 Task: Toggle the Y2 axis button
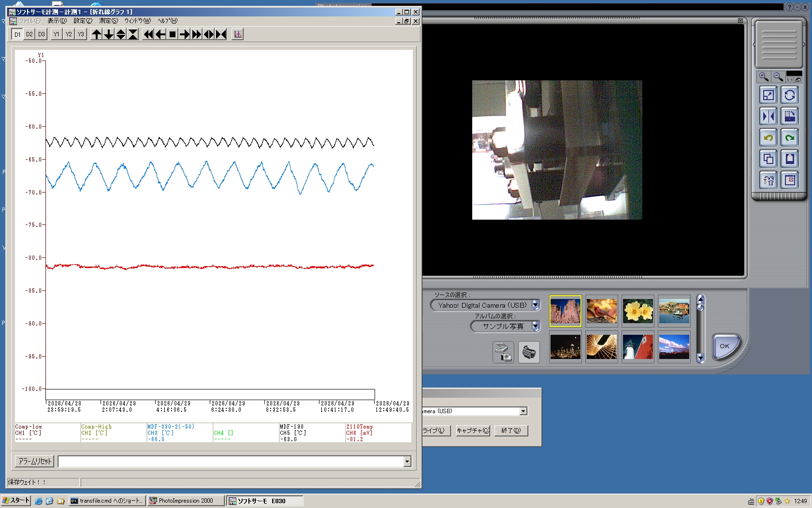click(x=69, y=34)
